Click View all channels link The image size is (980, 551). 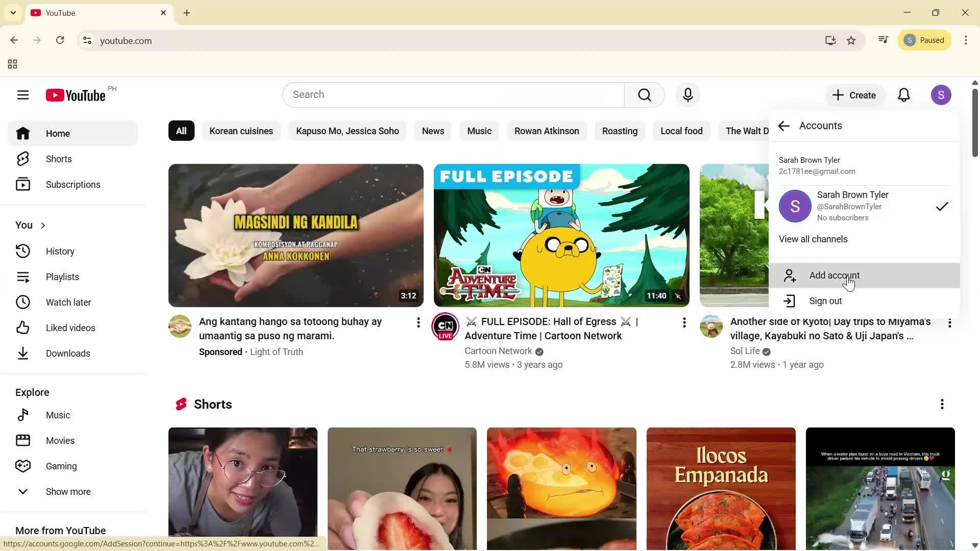(813, 239)
